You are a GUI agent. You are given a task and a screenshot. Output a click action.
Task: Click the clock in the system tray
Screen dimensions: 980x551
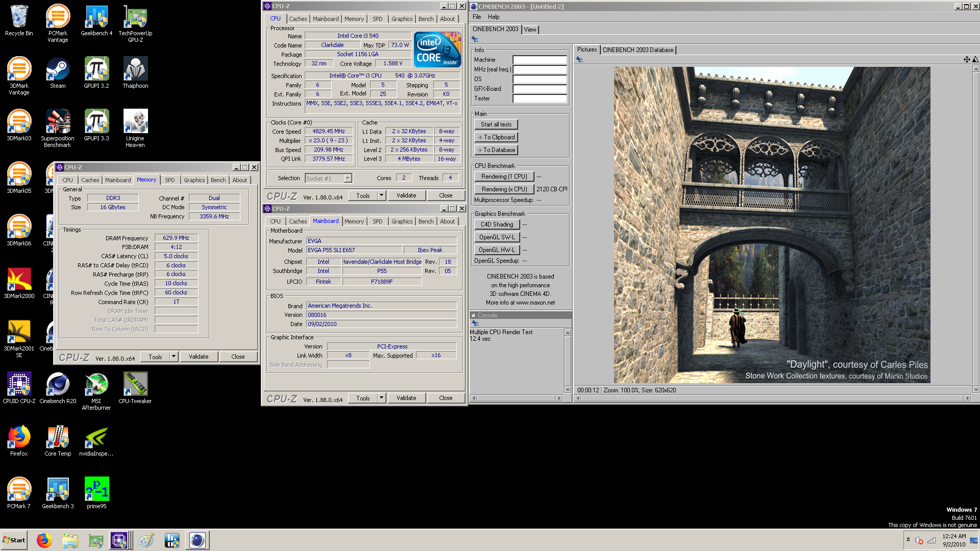[954, 540]
